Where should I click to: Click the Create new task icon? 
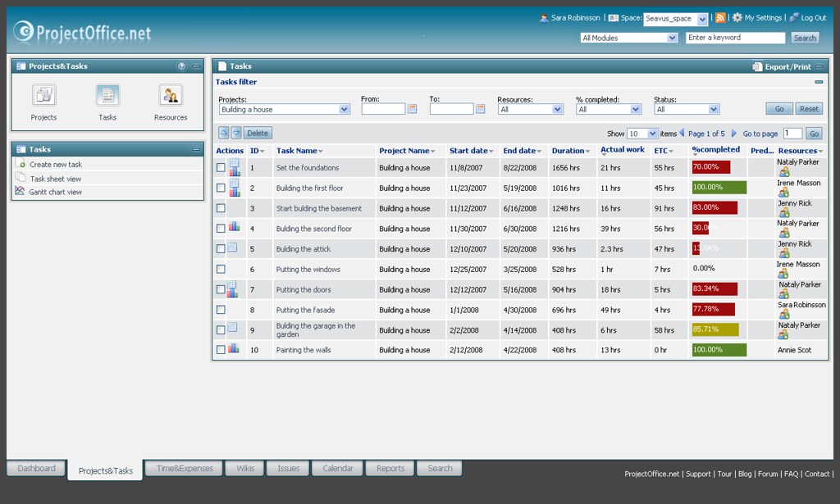click(x=20, y=164)
